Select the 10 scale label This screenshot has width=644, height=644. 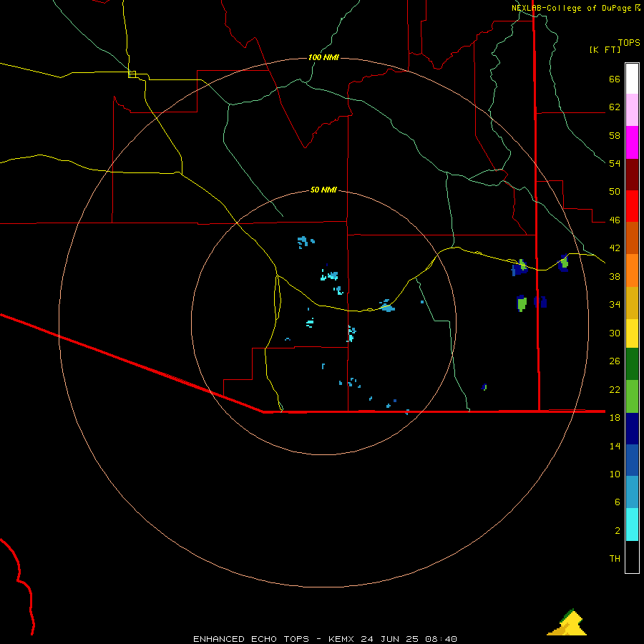[x=615, y=474]
